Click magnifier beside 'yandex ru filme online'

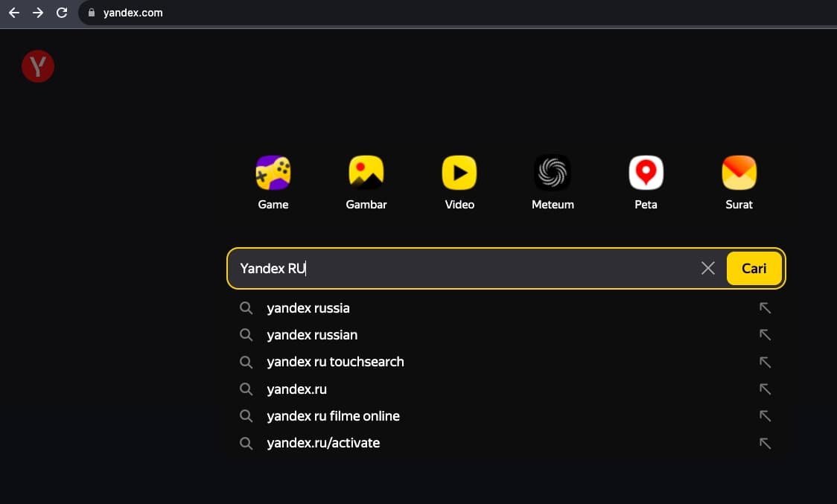pyautogui.click(x=246, y=416)
